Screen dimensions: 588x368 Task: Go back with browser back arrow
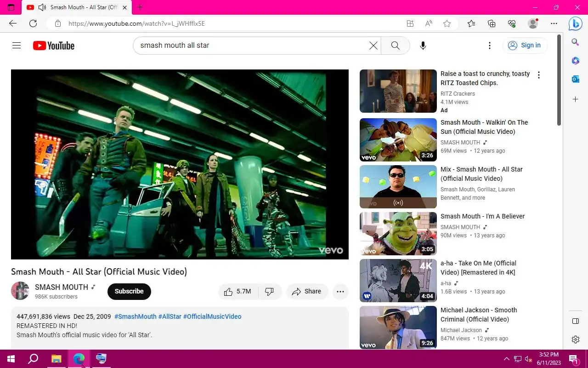point(13,23)
